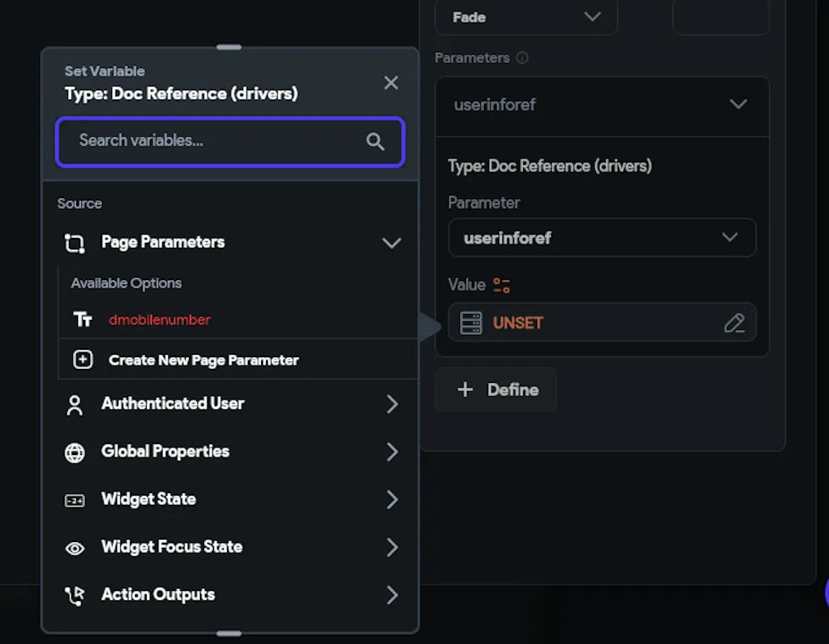This screenshot has height=644, width=829.
Task: Click the Page Parameters source icon
Action: click(x=75, y=243)
